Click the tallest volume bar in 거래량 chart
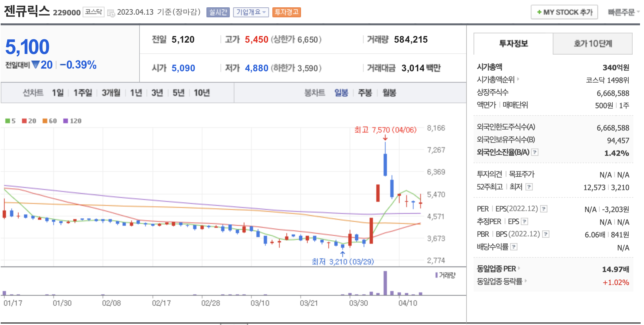 pos(385,283)
